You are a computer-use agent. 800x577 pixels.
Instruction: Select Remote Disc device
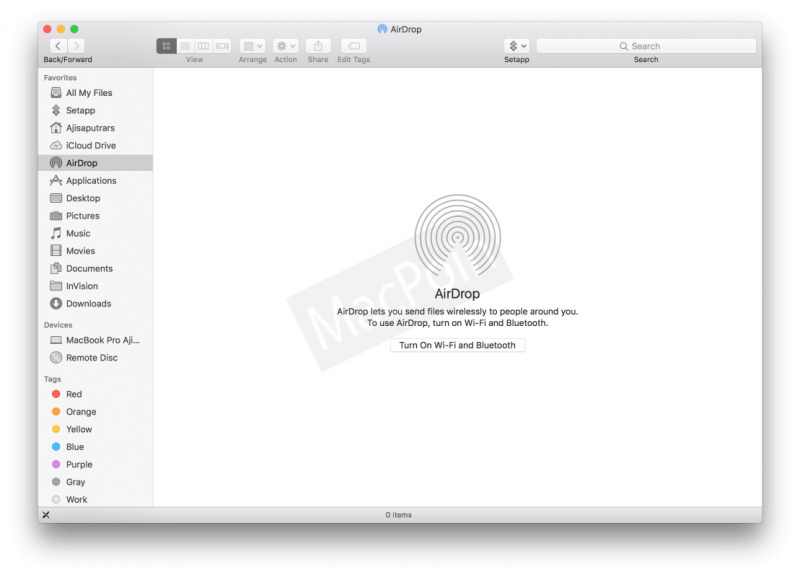tap(95, 358)
